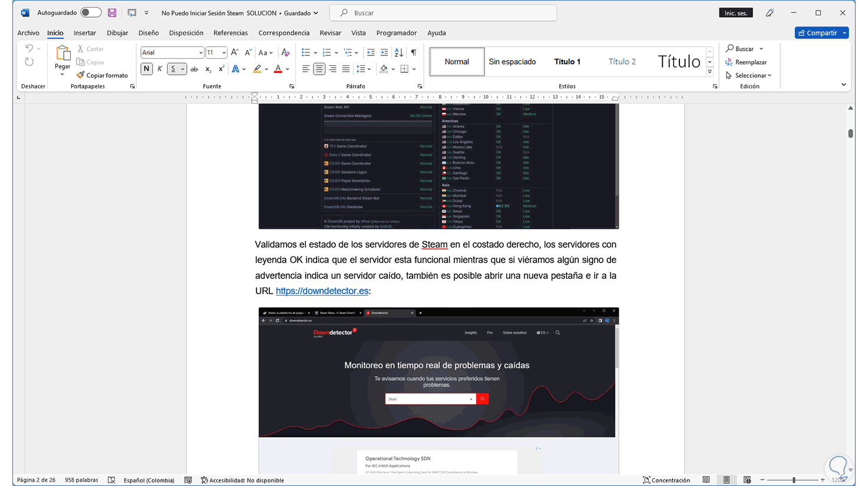868x486 pixels.
Task: Increase paragraph indent
Action: (384, 52)
